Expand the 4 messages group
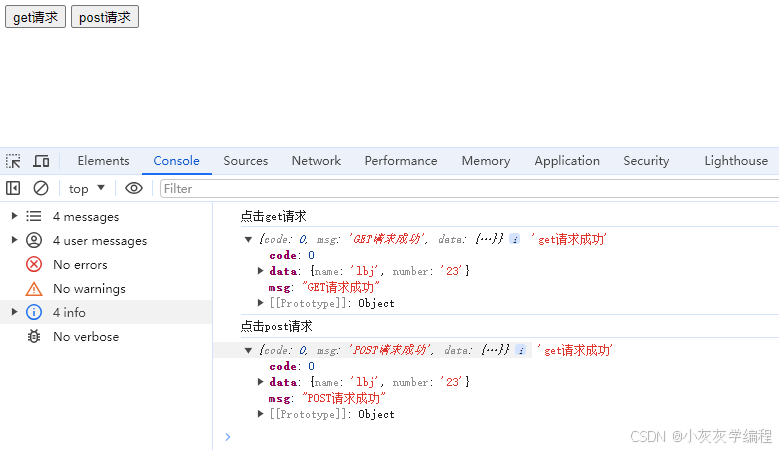The width and height of the screenshot is (779, 450). coord(14,216)
